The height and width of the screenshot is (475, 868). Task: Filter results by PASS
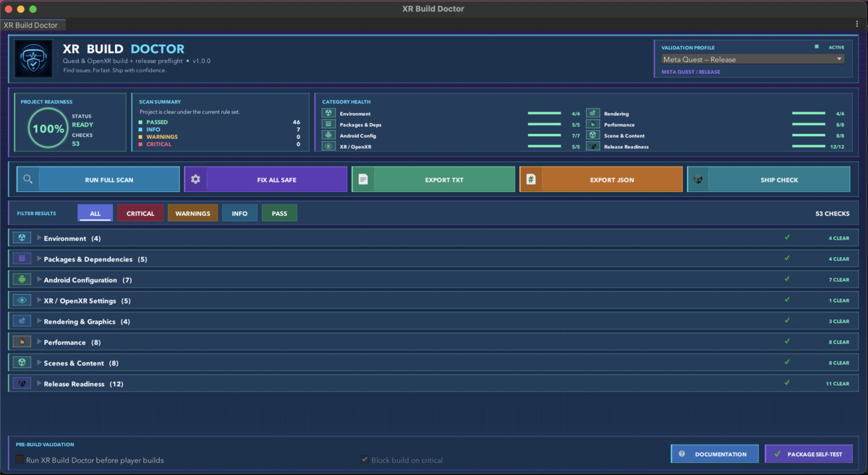[x=279, y=214]
